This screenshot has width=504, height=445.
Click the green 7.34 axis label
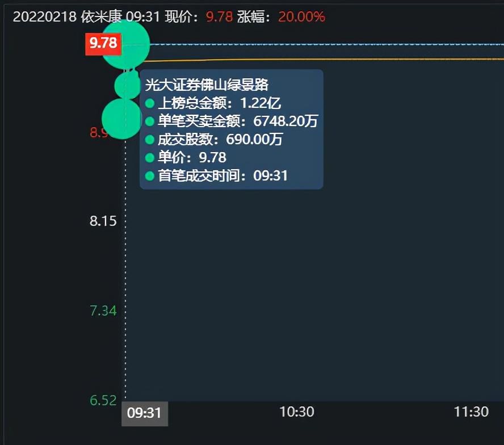click(x=103, y=310)
